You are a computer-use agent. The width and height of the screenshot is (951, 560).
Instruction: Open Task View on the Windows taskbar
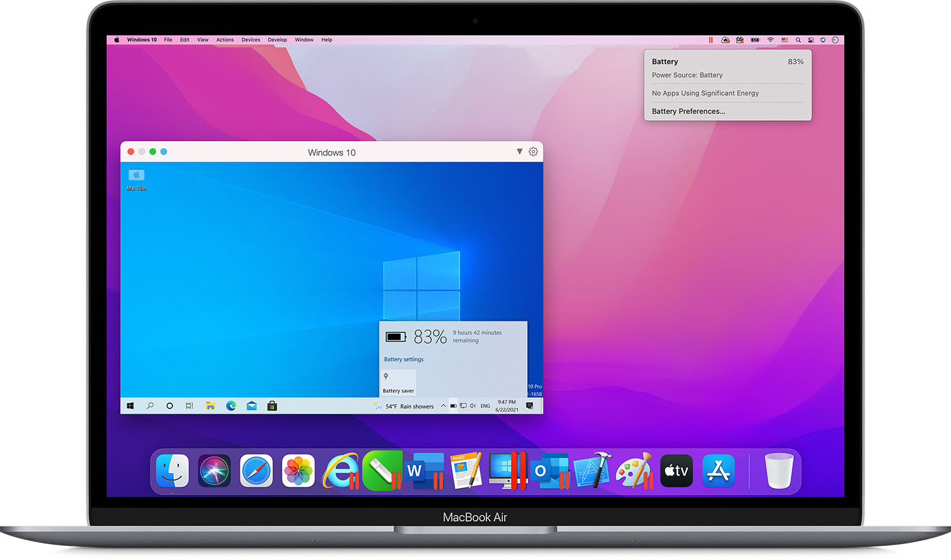[188, 406]
